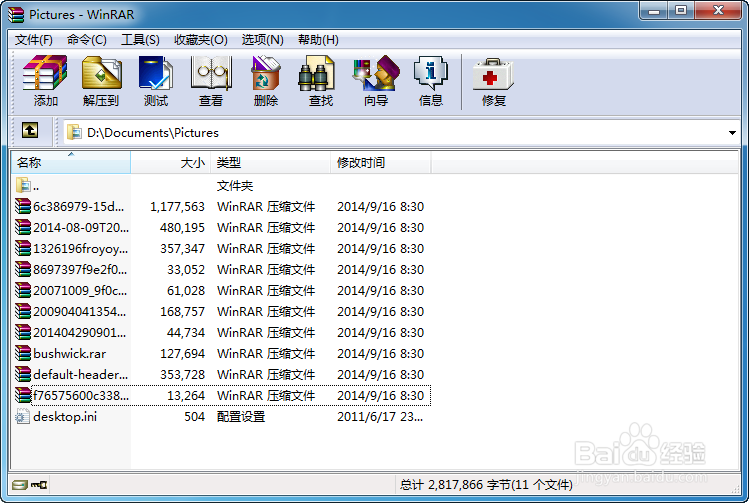Click size value 1,177,563
The image size is (749, 503).
tap(177, 206)
